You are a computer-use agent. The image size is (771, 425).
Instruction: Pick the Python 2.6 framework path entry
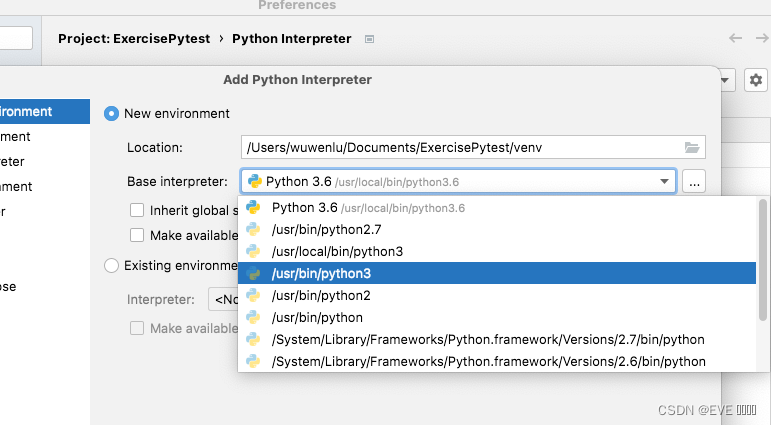[x=488, y=361]
